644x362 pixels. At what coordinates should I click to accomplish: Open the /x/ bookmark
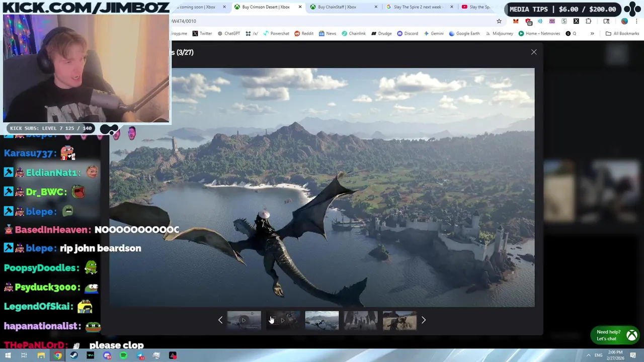tap(252, 34)
